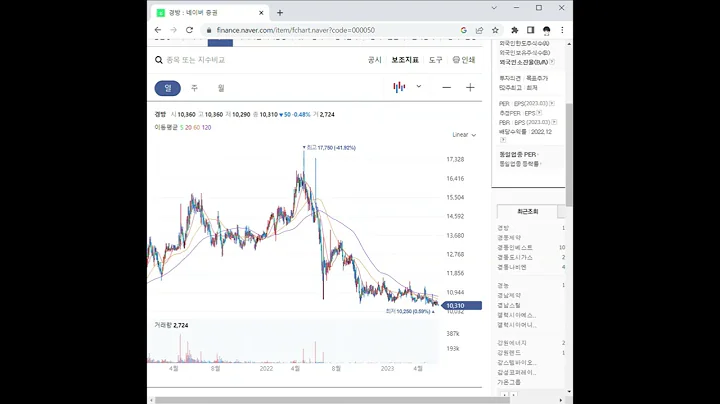
Task: Open the Linear scale dropdown
Action: click(x=464, y=135)
